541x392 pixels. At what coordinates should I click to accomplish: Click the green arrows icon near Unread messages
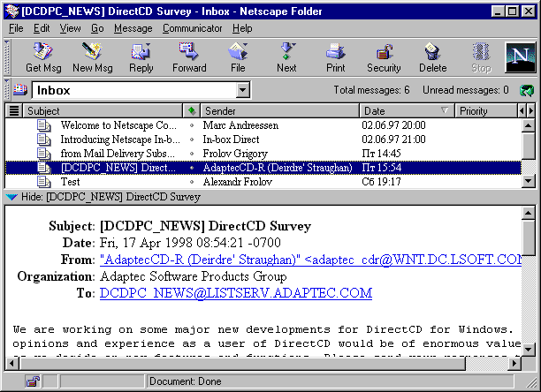527,91
